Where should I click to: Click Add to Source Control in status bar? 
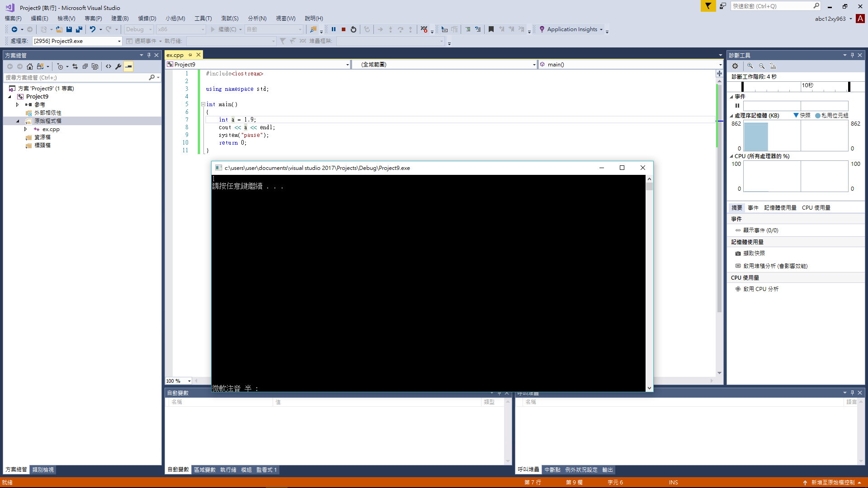click(x=833, y=483)
